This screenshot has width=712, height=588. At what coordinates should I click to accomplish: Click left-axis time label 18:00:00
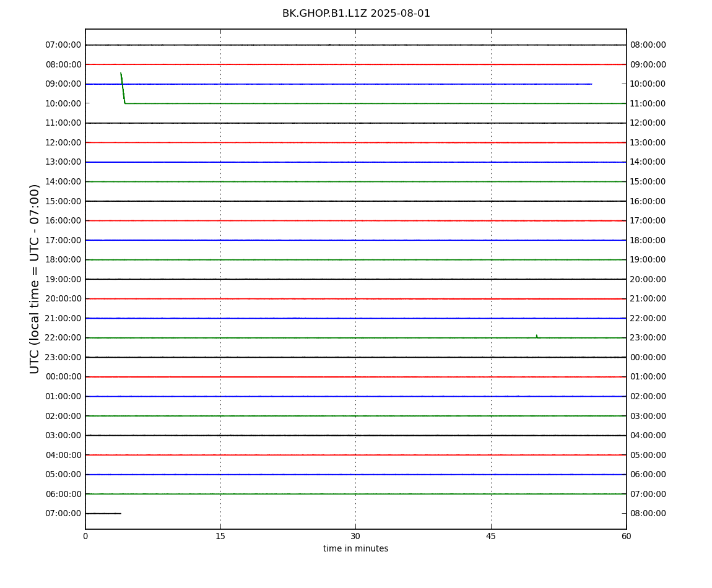(64, 260)
